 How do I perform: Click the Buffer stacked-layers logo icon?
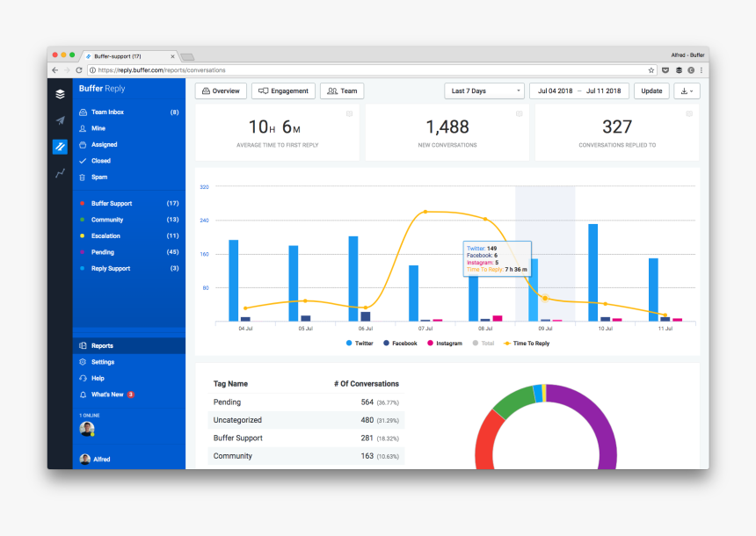(x=61, y=94)
